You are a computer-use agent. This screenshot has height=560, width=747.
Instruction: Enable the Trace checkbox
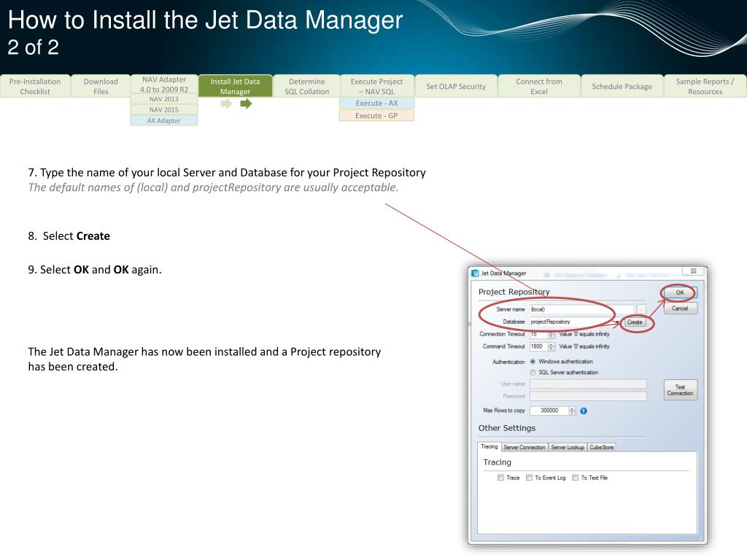pyautogui.click(x=500, y=478)
